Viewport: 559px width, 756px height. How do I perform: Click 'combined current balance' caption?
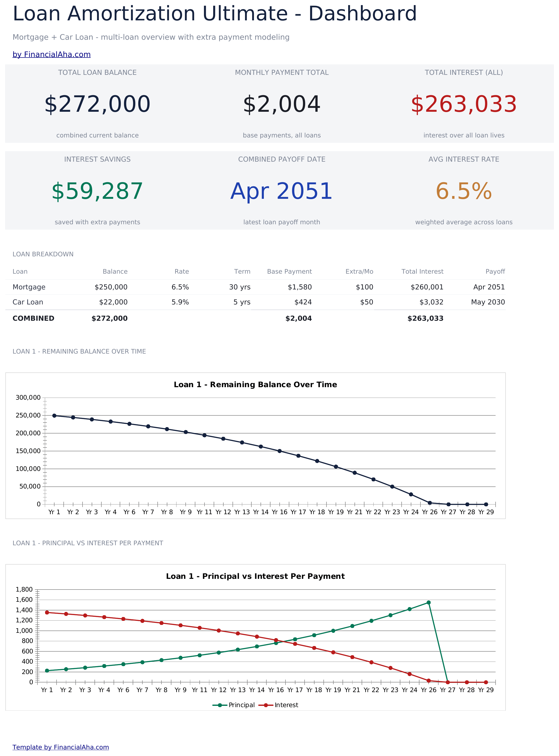98,135
